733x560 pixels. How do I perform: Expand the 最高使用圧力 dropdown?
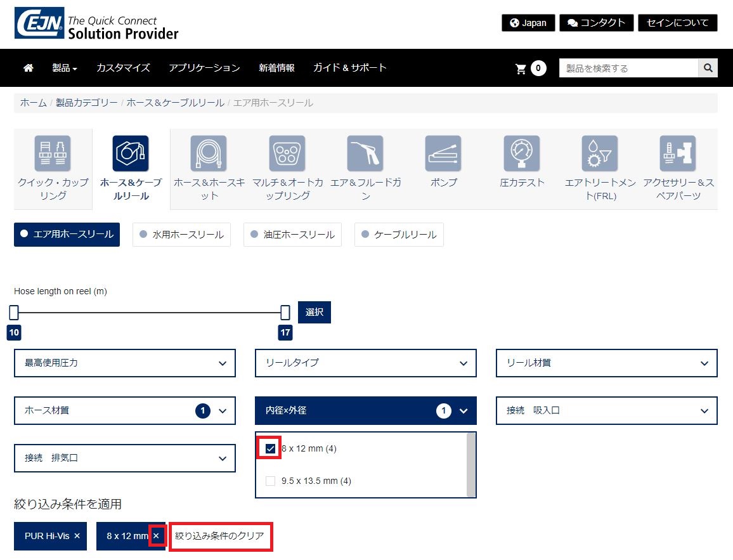(x=125, y=363)
